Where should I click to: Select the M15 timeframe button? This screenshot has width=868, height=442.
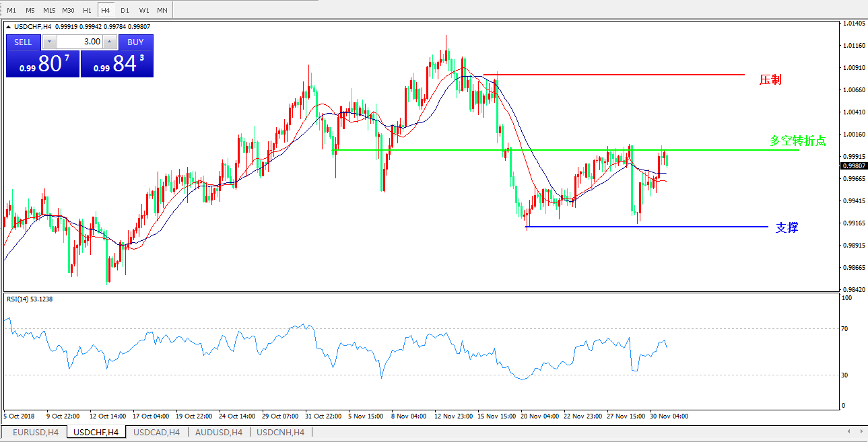coord(49,11)
